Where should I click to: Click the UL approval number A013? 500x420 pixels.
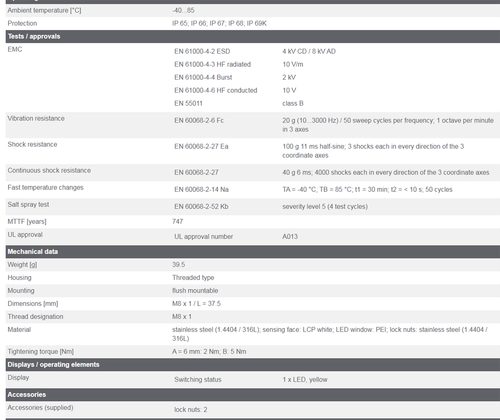coord(290,237)
